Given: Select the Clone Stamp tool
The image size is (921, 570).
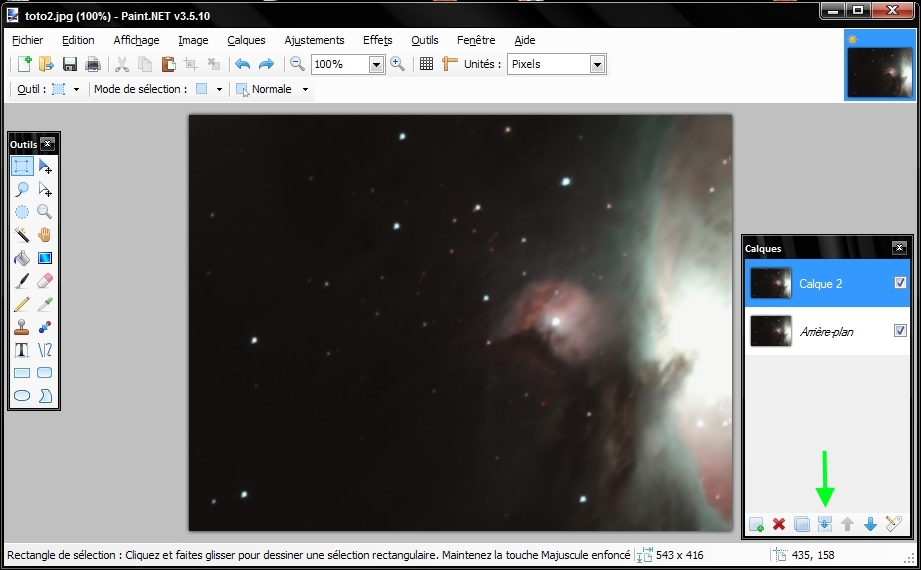Looking at the screenshot, I should pyautogui.click(x=22, y=327).
